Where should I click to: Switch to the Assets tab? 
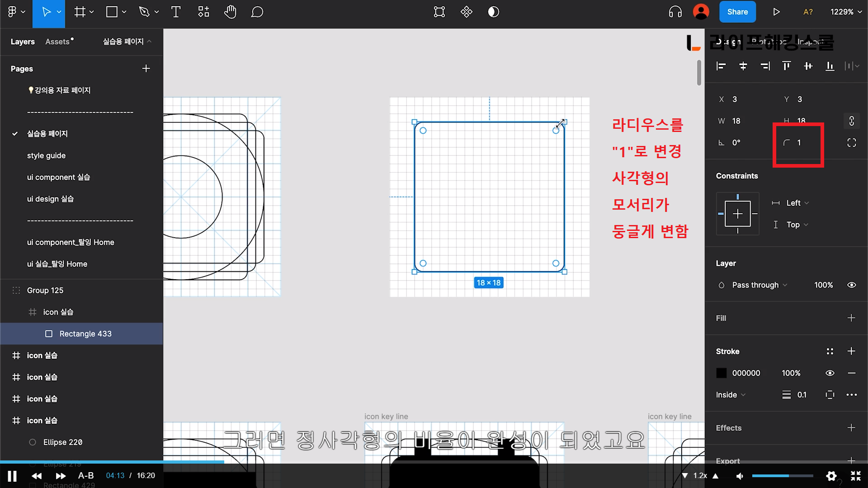[x=58, y=42]
